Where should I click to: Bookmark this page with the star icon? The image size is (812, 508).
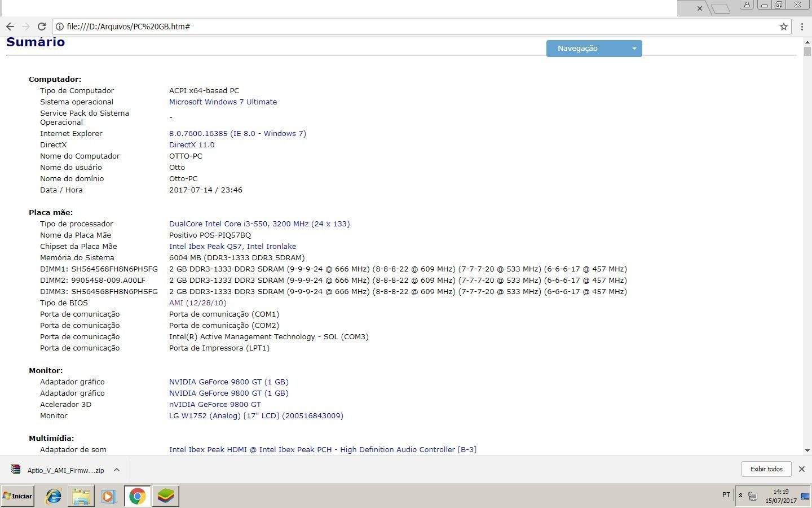point(784,27)
